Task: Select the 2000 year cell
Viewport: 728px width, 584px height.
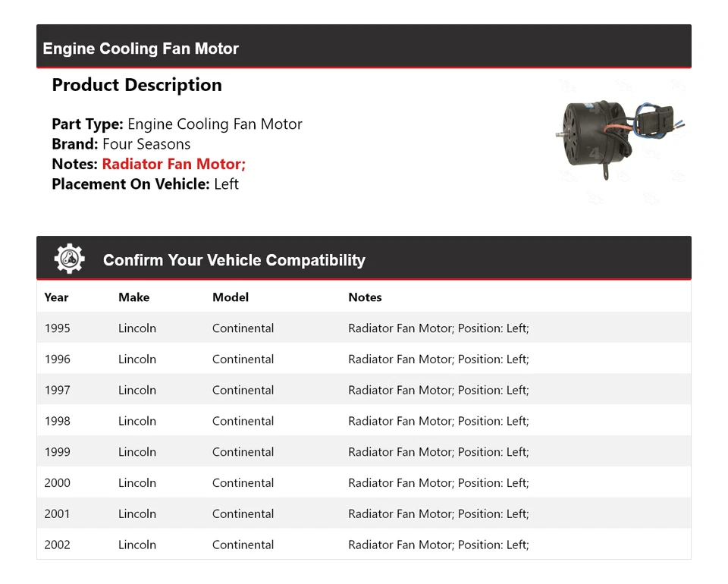Action: coord(57,483)
